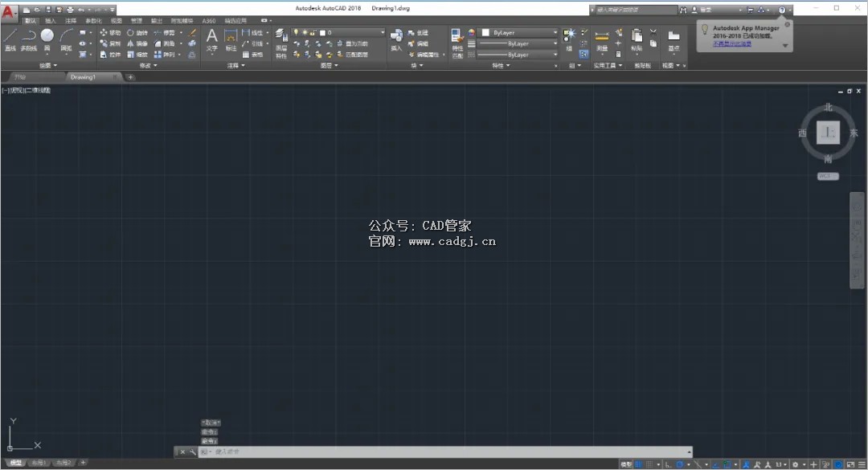Open the Parametric (参数化) ribbon tab
This screenshot has height=470, width=868.
[93, 21]
